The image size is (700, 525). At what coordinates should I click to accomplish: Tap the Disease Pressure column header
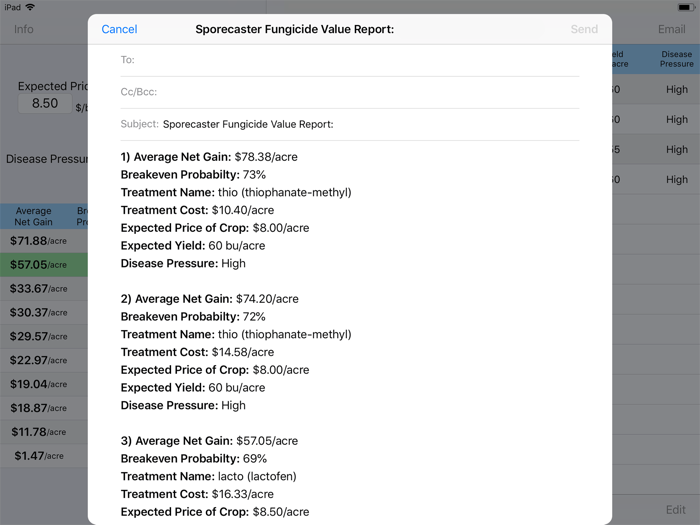(676, 60)
